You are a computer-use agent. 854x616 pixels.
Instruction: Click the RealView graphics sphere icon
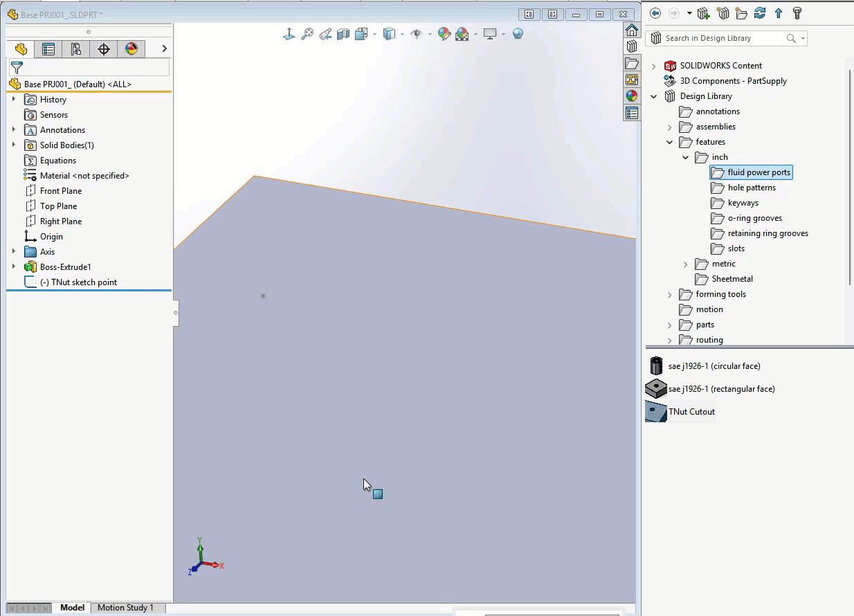click(518, 33)
